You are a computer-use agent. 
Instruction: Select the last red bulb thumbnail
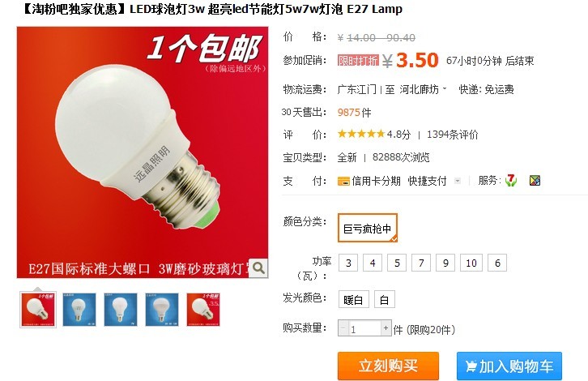pyautogui.click(x=203, y=310)
